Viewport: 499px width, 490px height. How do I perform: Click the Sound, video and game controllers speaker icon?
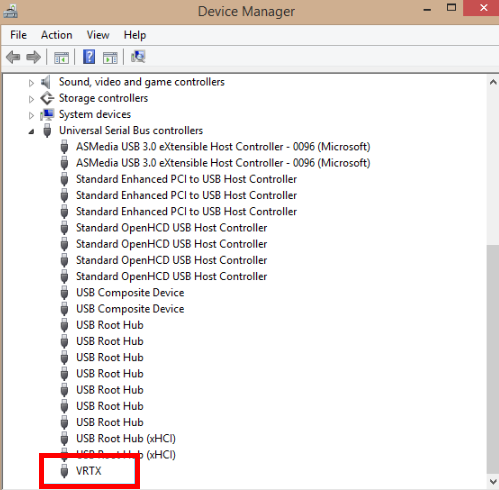click(x=46, y=82)
